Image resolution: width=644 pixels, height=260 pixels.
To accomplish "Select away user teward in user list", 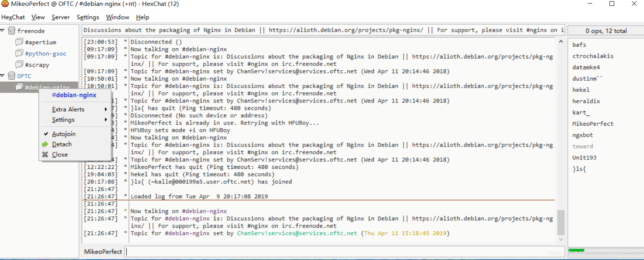I will click(582, 146).
